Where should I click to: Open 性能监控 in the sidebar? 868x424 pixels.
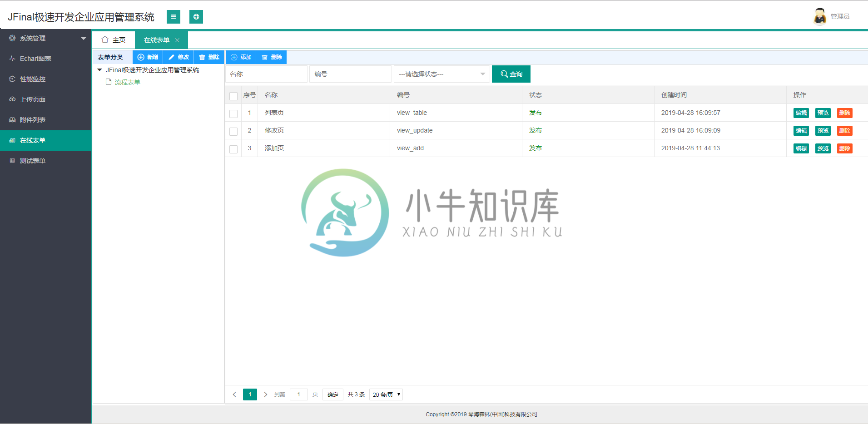[45, 79]
